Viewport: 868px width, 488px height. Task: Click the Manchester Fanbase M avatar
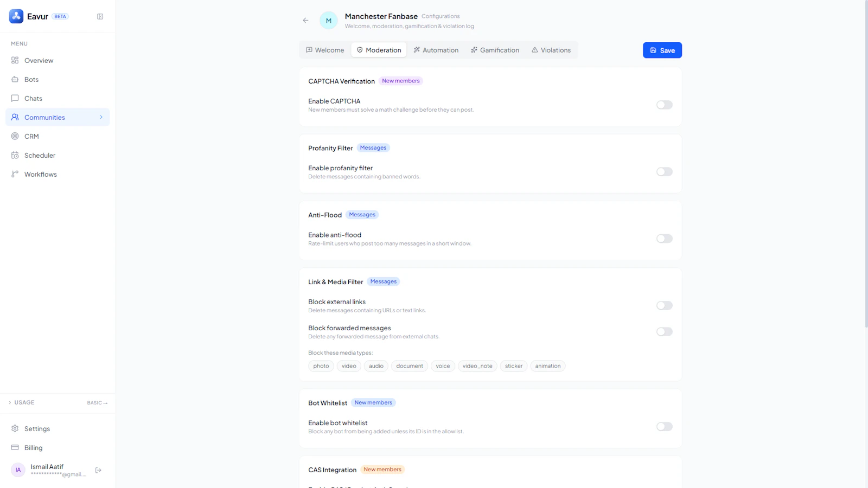(329, 21)
